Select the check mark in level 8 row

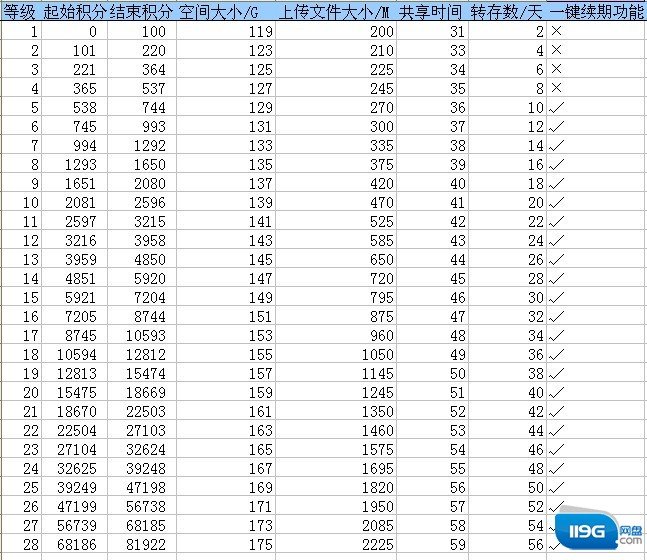click(557, 165)
